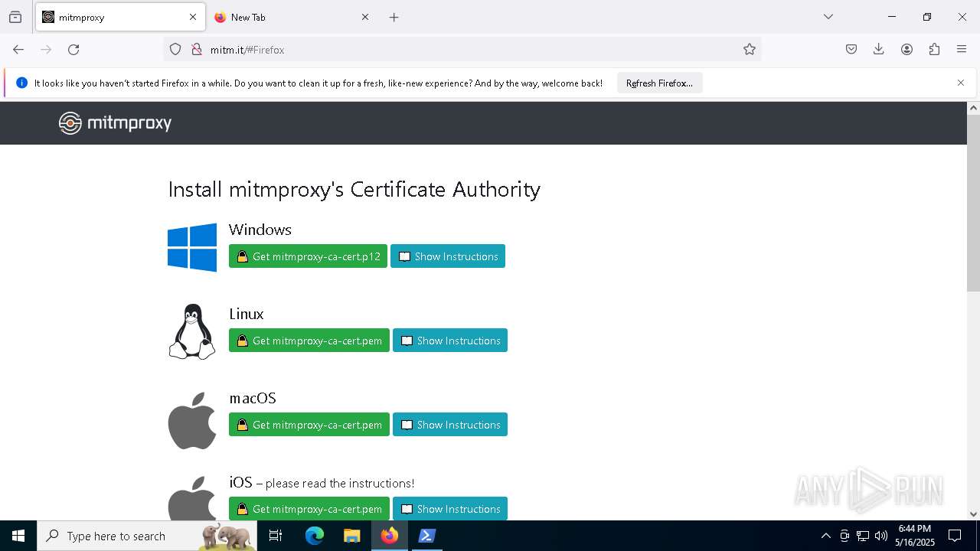
Task: Open Firefox View icon
Action: [x=15, y=17]
